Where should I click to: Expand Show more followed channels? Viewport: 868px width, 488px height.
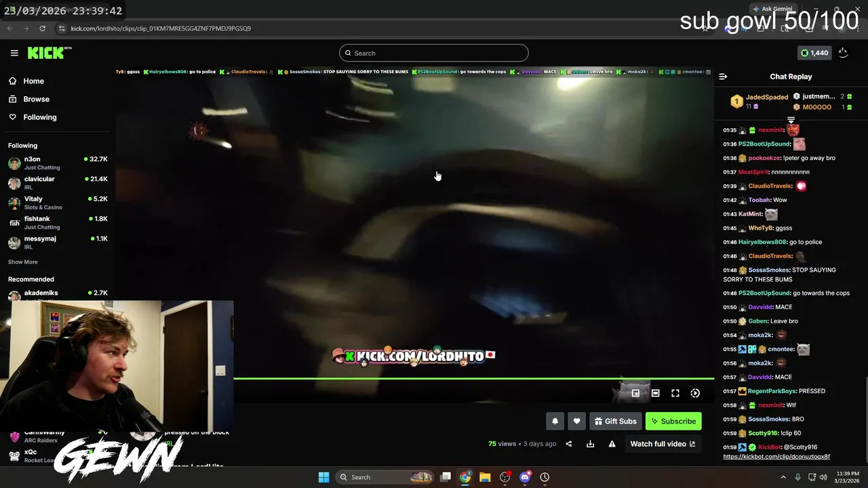[x=23, y=262]
